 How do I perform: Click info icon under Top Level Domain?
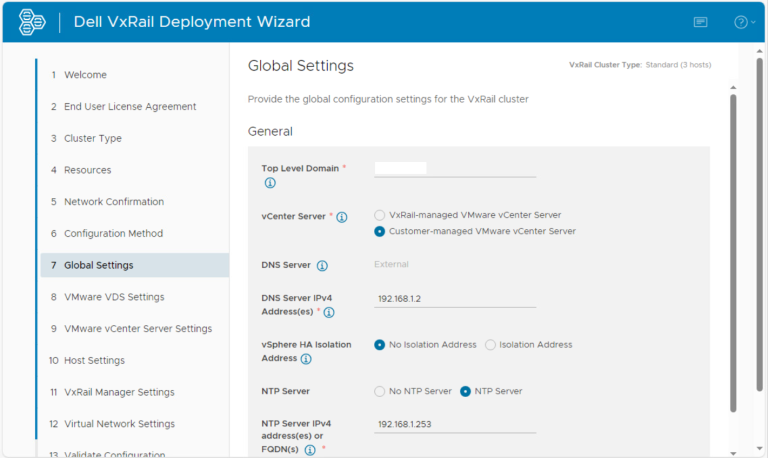[x=270, y=183]
